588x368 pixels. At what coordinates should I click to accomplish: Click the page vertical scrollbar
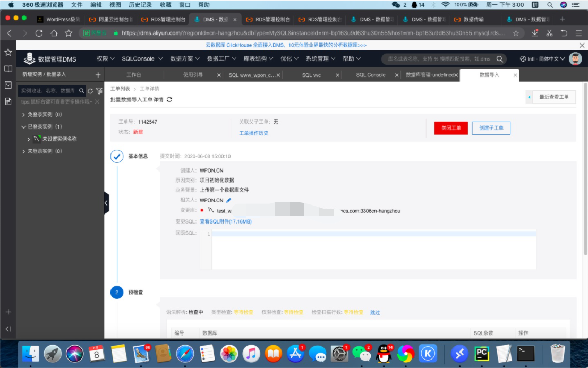coord(585,169)
